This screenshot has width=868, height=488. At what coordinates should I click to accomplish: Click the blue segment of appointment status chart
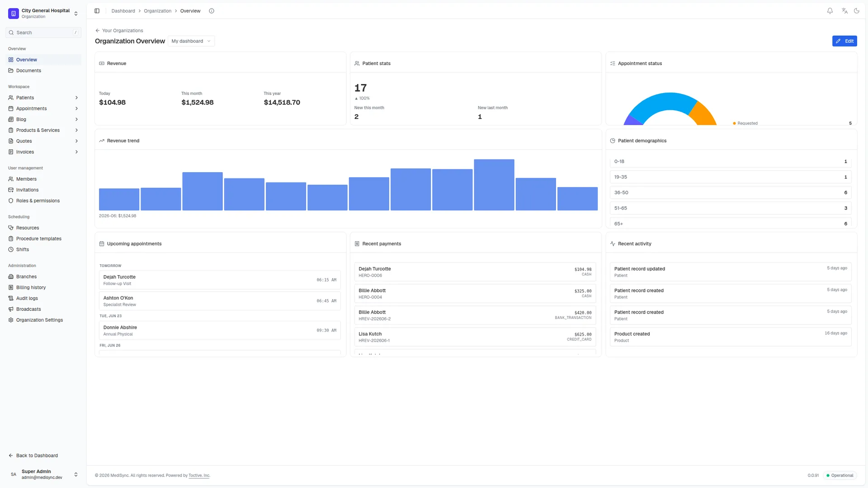tap(662, 101)
